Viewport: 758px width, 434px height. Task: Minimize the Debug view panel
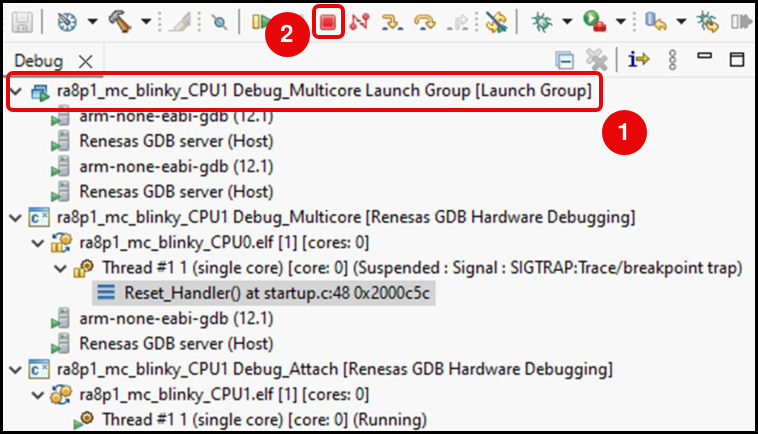(705, 56)
